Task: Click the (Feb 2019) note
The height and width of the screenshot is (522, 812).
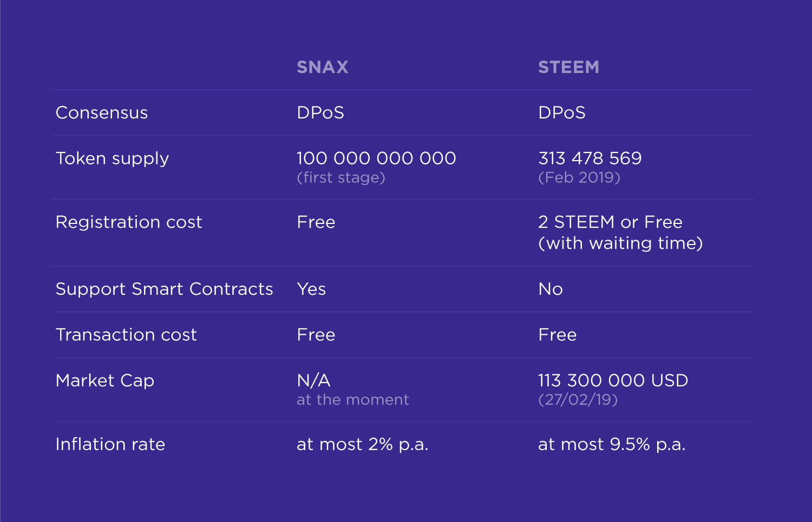Action: (x=579, y=177)
